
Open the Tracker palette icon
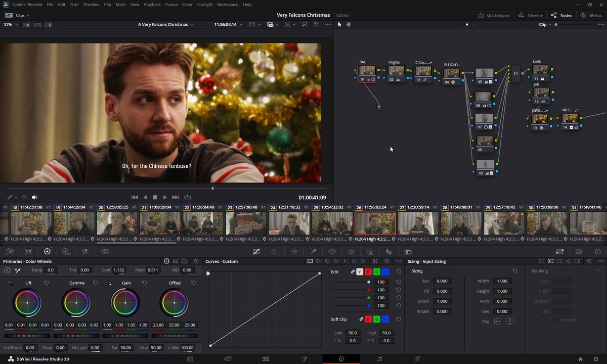point(351,251)
